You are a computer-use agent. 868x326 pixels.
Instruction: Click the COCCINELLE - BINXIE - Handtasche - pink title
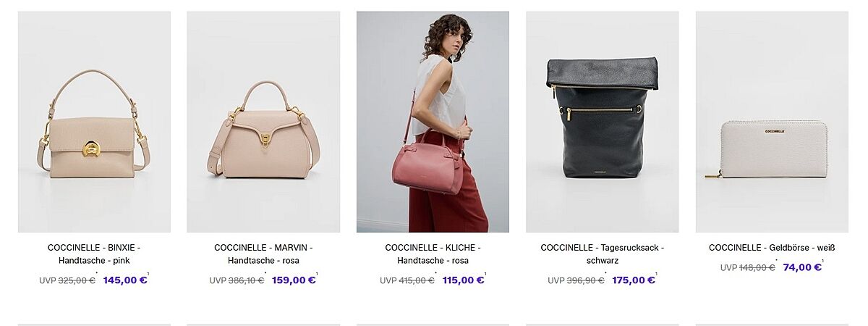(x=94, y=254)
